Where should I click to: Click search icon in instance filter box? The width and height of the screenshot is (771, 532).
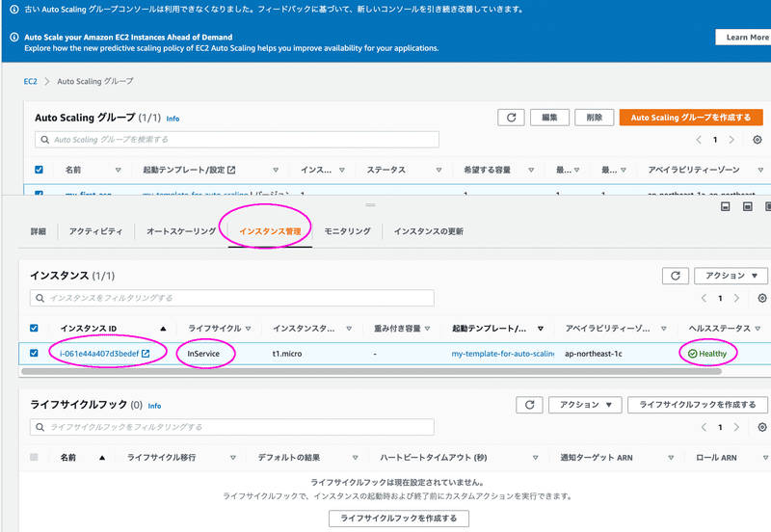40,298
